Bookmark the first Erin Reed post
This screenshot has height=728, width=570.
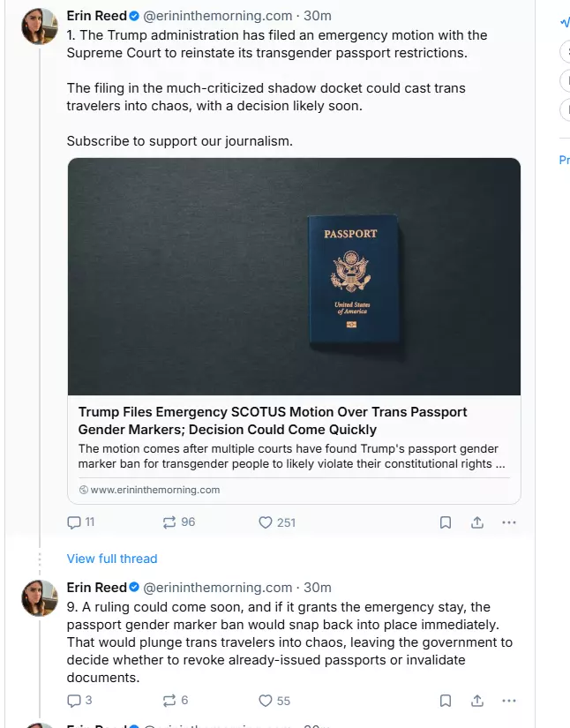(x=446, y=522)
